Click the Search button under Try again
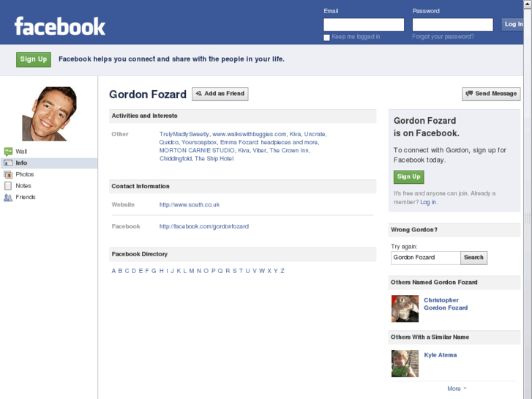Viewport: 532px width, 399px height. (x=473, y=258)
